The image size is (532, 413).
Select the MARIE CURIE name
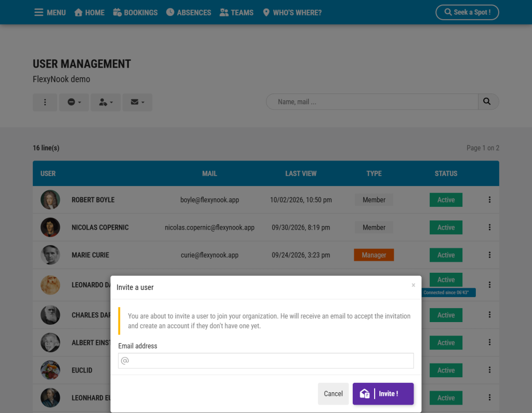tap(90, 255)
